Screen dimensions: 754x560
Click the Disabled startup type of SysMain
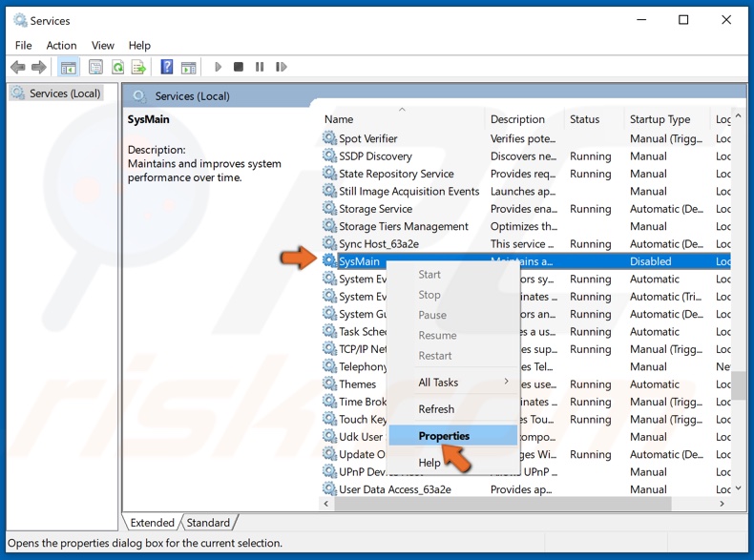650,261
